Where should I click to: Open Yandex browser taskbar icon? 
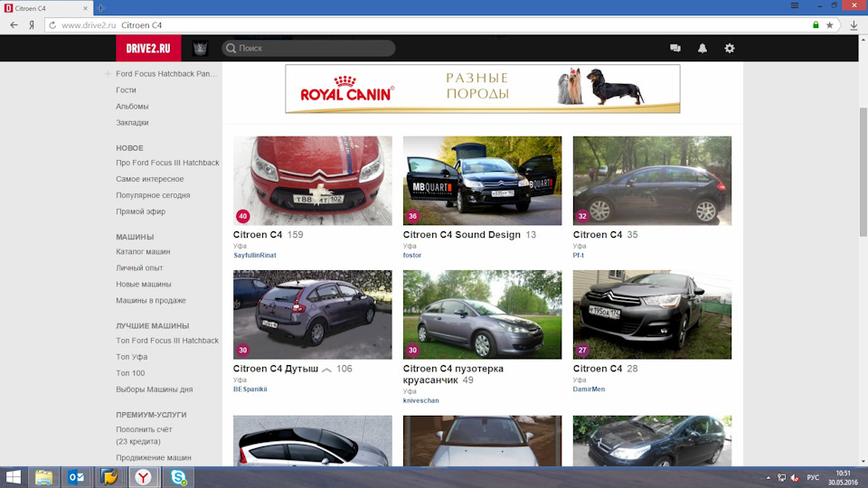[x=144, y=477]
